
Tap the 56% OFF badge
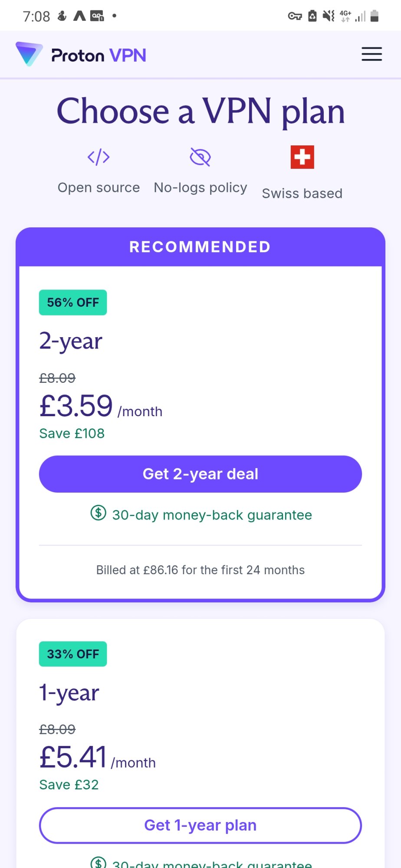coord(73,302)
